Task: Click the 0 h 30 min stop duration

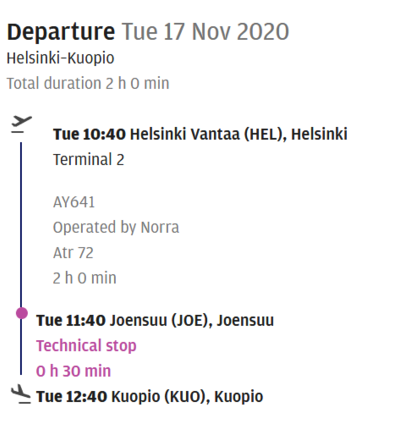Action: point(73,371)
